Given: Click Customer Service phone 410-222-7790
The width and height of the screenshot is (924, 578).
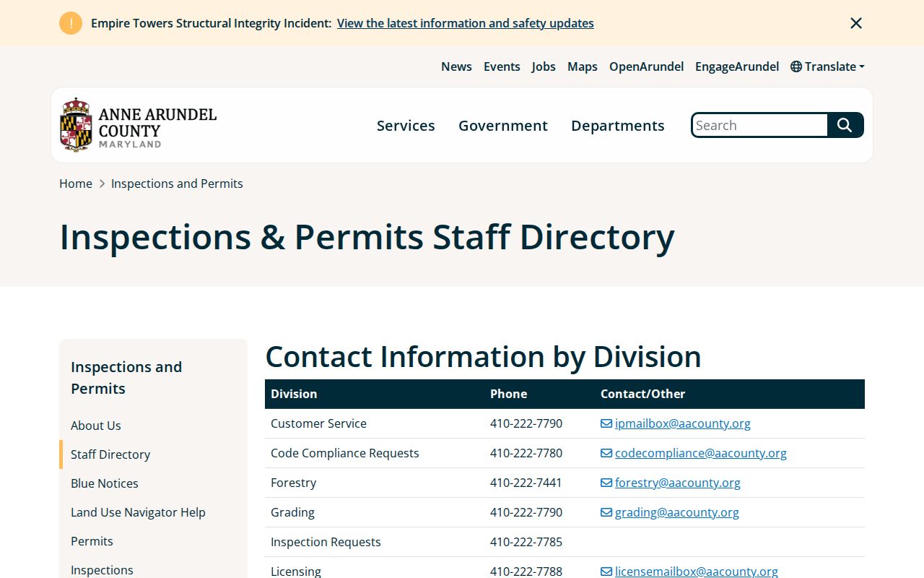Looking at the screenshot, I should [526, 423].
